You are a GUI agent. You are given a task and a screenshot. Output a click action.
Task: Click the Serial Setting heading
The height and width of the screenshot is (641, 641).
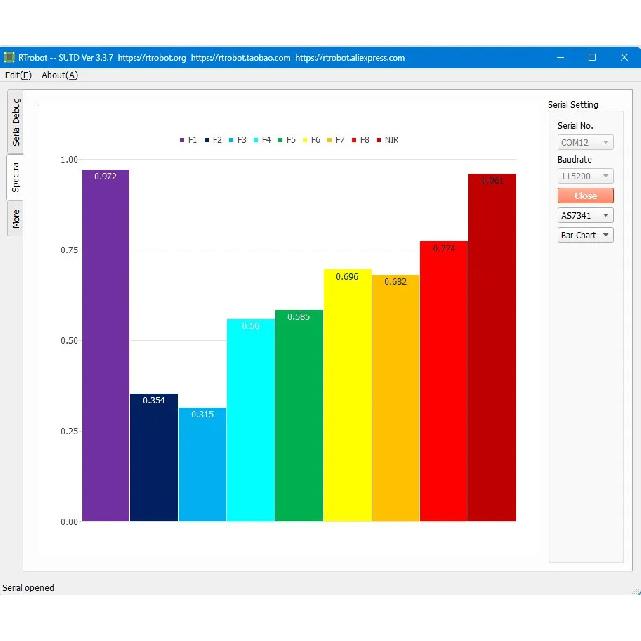point(573,105)
